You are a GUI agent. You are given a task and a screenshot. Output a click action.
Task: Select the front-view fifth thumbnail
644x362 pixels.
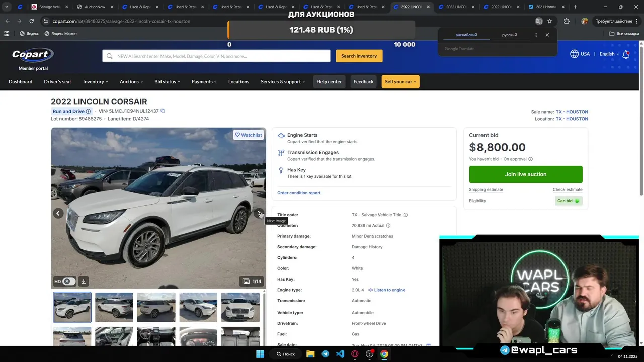240,307
